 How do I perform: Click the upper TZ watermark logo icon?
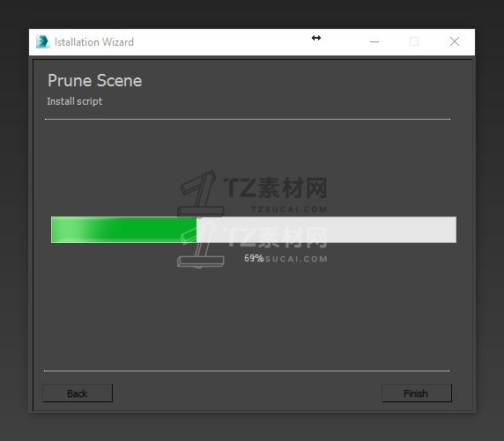pyautogui.click(x=200, y=193)
